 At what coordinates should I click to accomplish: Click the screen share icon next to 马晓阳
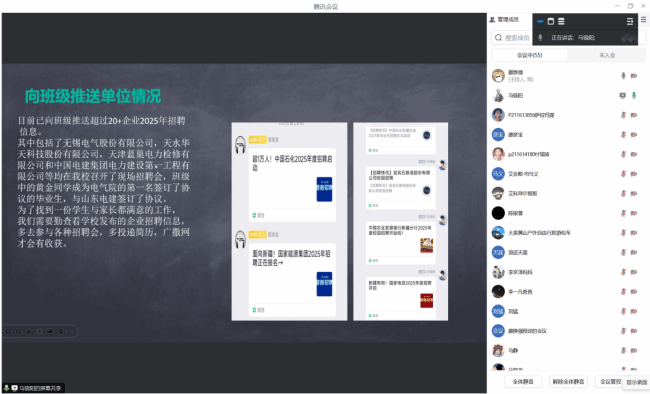(622, 95)
